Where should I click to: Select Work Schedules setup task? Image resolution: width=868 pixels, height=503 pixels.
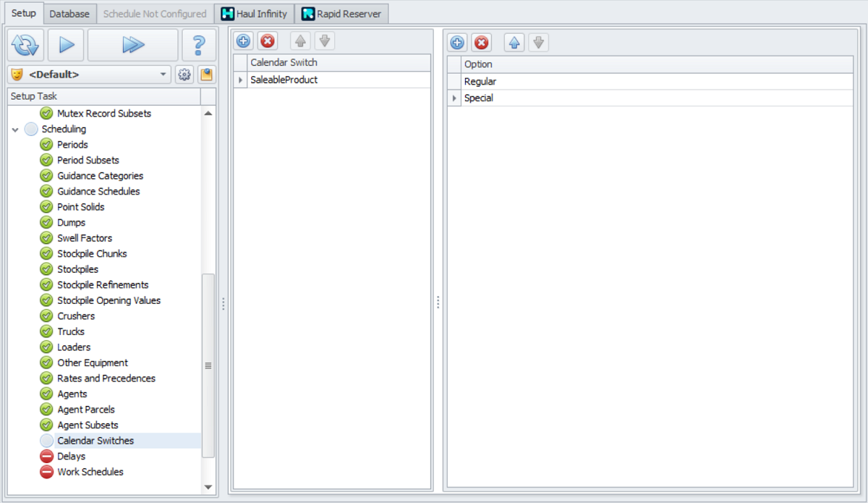pos(90,472)
